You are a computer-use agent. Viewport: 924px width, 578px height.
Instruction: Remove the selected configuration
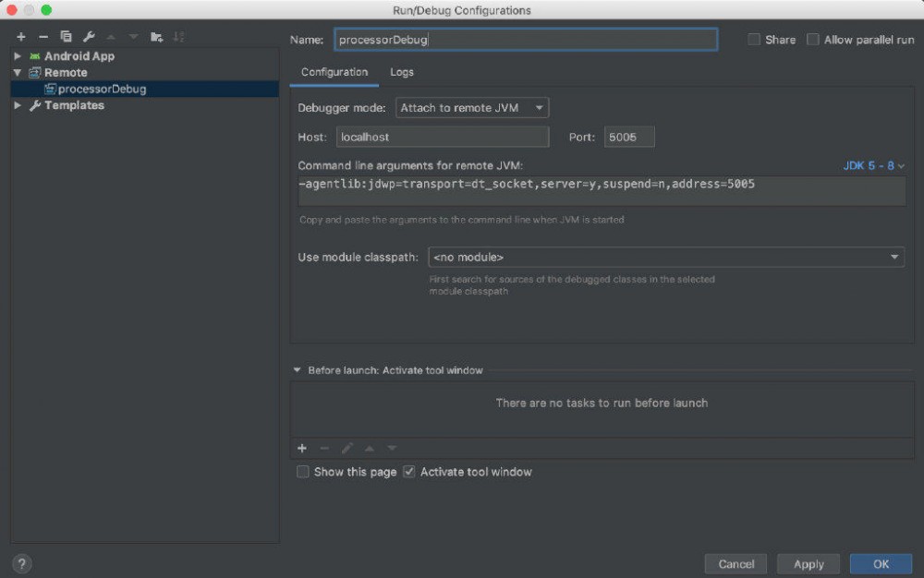pyautogui.click(x=43, y=37)
